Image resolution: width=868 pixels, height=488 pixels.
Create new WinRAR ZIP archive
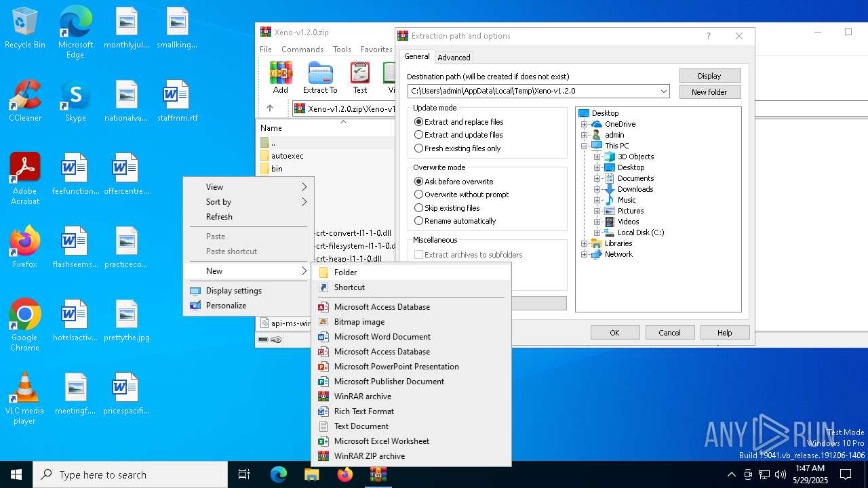tap(411, 456)
